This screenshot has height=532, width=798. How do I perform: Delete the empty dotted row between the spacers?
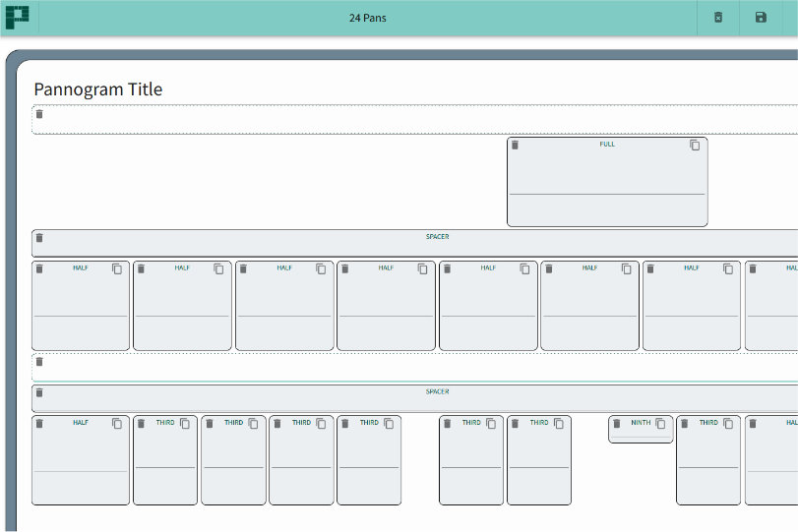[x=39, y=362]
